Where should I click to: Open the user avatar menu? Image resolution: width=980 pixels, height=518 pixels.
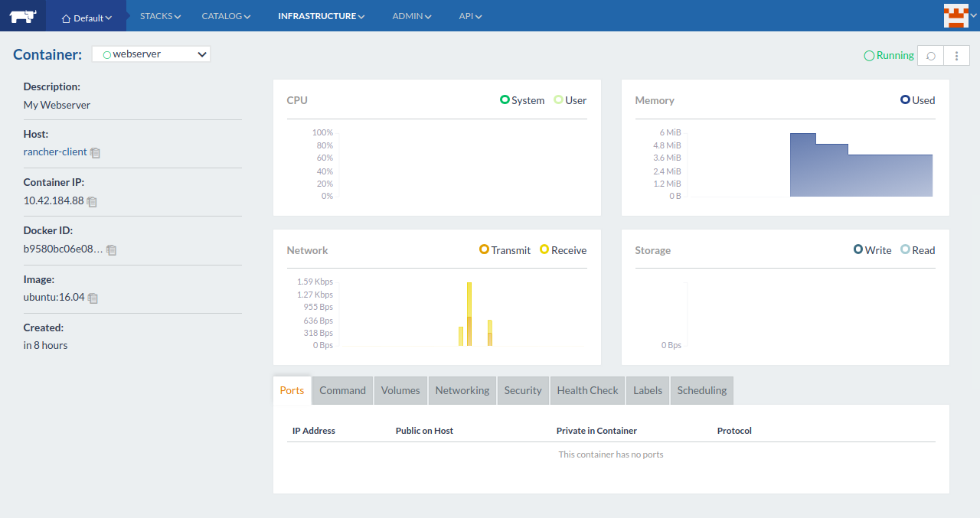coord(960,15)
